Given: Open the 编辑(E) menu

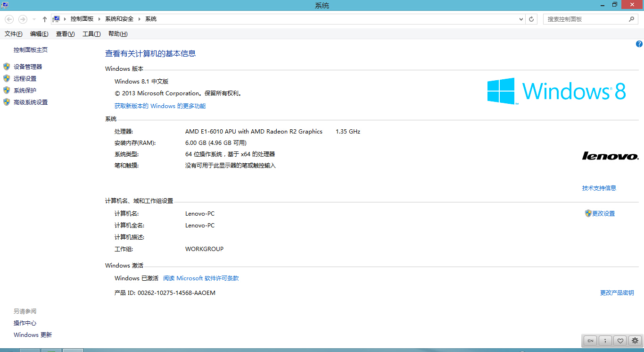Looking at the screenshot, I should coord(39,34).
